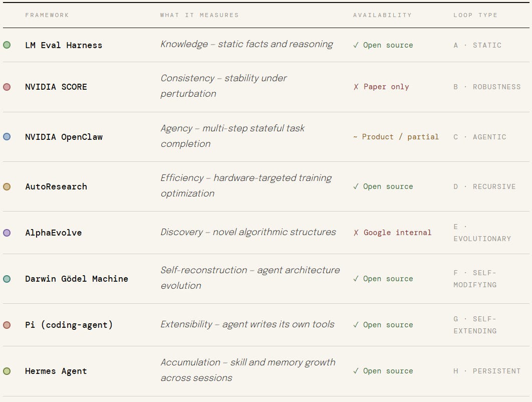The width and height of the screenshot is (532, 402).
Task: Click the 'D · RECURSIVE' loop type
Action: click(484, 186)
